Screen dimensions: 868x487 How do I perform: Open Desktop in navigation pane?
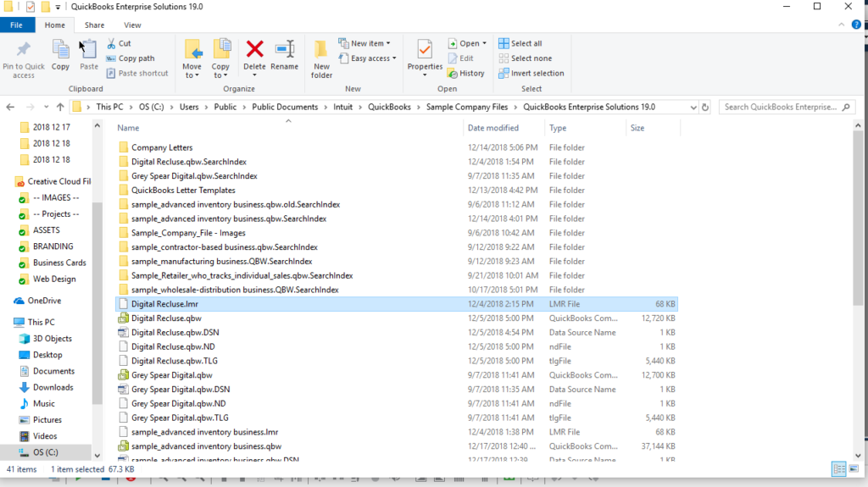[41, 355]
